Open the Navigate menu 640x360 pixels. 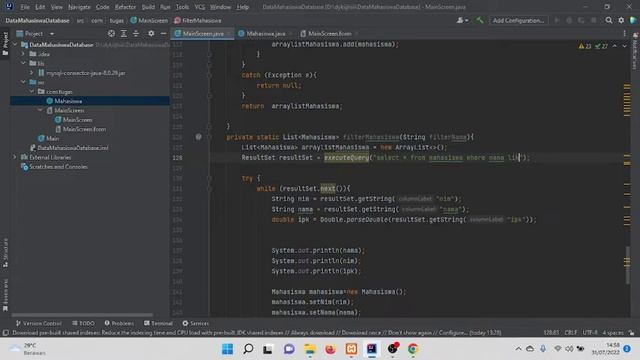coord(79,7)
